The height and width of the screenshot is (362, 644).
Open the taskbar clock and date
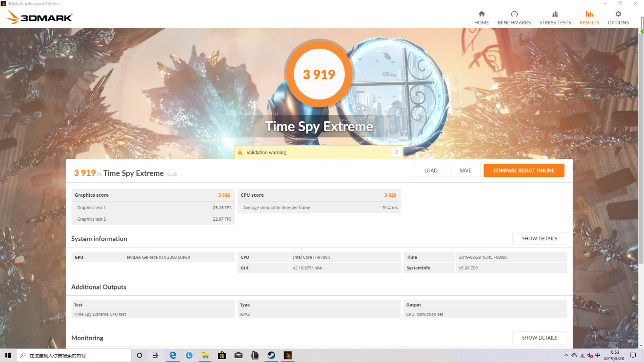point(614,355)
